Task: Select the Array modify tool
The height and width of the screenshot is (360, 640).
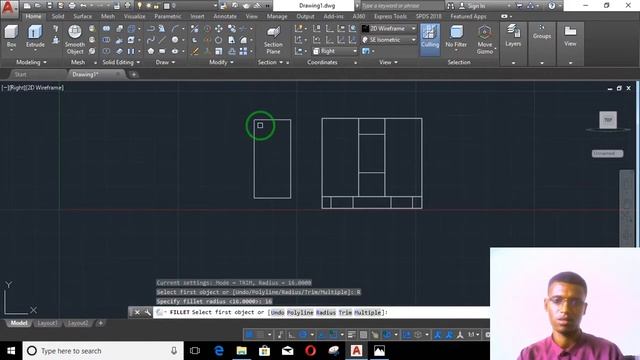Action: click(243, 51)
